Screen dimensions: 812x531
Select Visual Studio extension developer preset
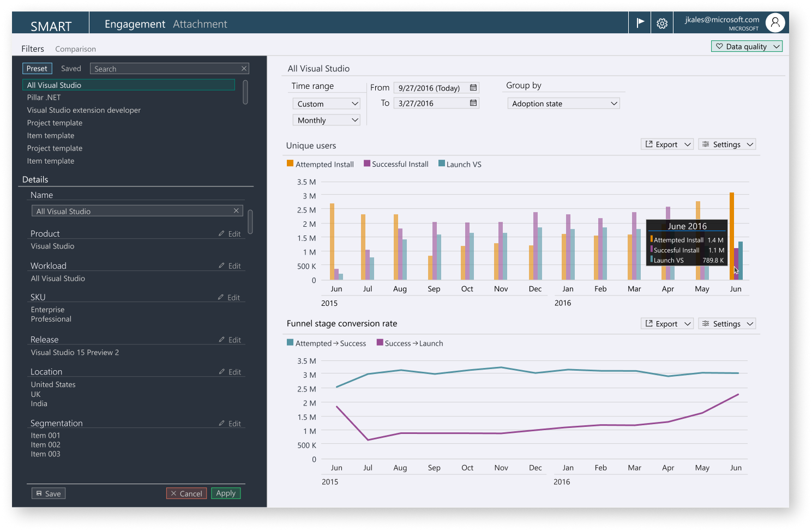pos(84,110)
